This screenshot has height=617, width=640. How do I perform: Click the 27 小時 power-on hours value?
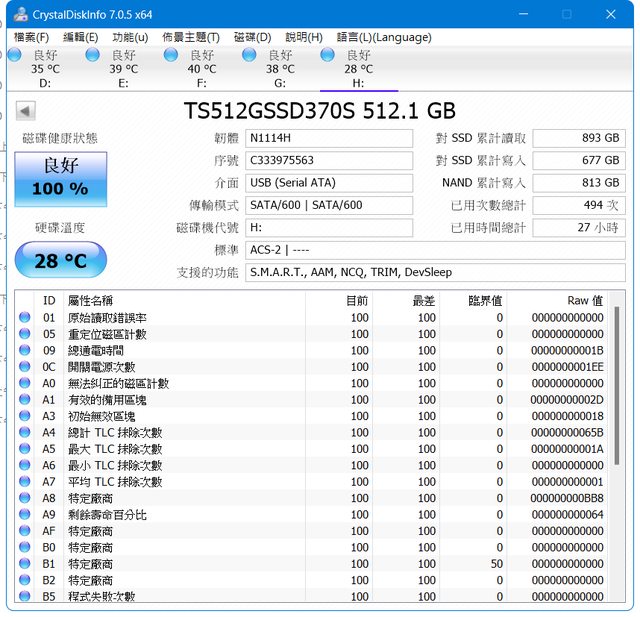pos(579,228)
